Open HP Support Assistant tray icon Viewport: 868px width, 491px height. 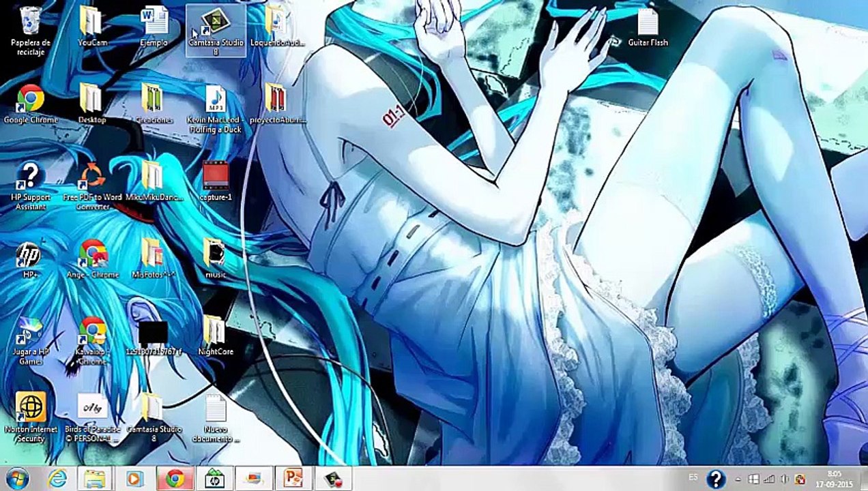715,479
